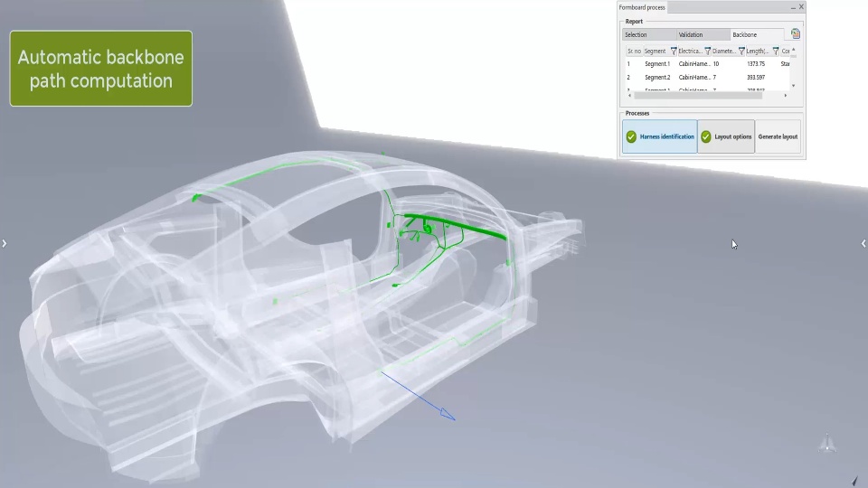This screenshot has height=488, width=868.
Task: Click the export report icon beside Backbone tab
Action: [796, 33]
